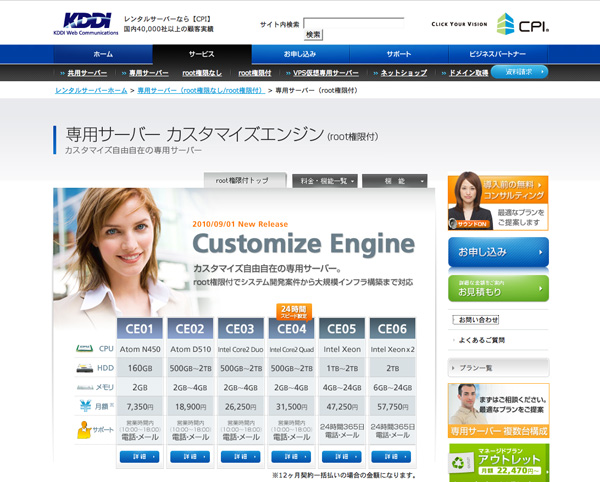Open the サポート navigation tab
This screenshot has height=482, width=600.
click(x=399, y=54)
